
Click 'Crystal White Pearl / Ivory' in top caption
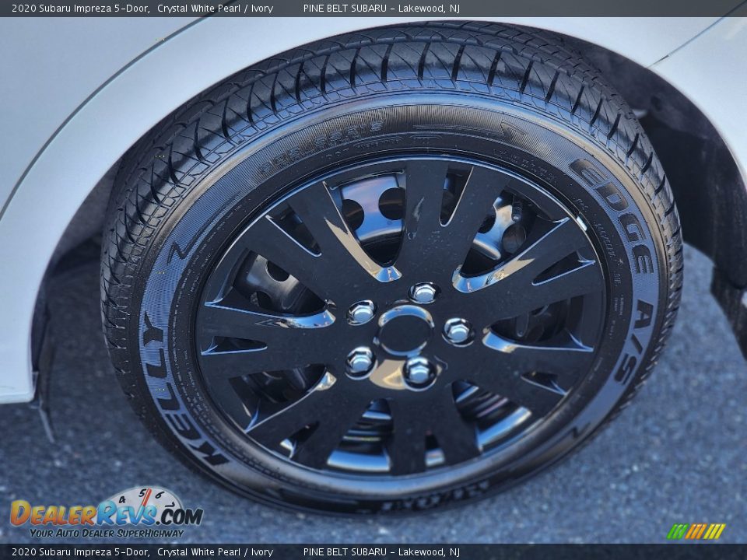click(215, 8)
